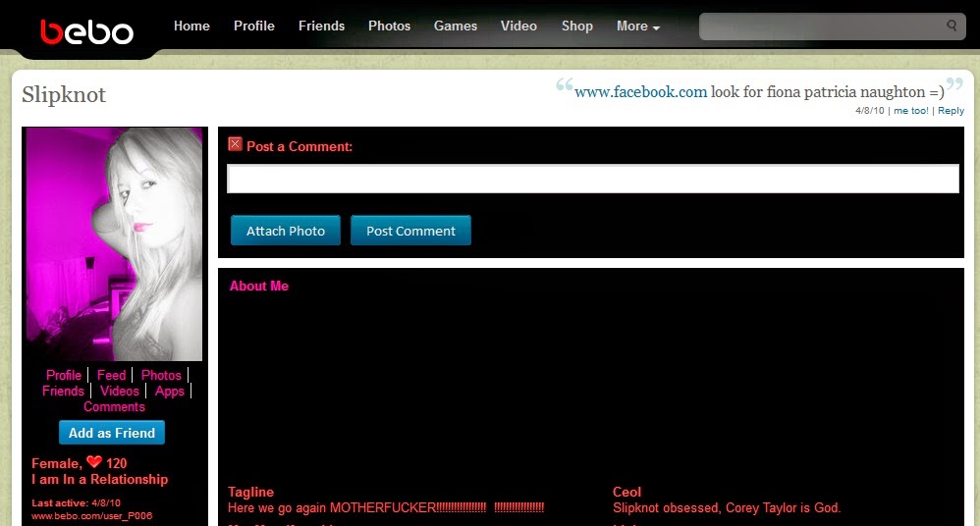
Task: Click the Add as Friend button
Action: [x=112, y=433]
